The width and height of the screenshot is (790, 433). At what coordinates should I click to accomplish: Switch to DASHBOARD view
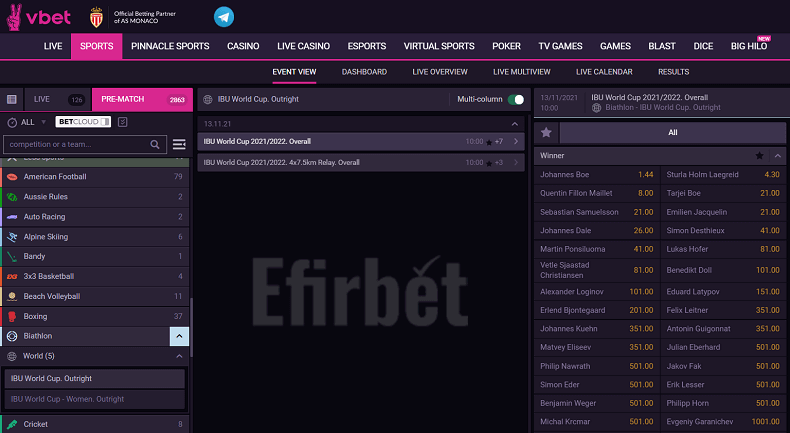(364, 72)
